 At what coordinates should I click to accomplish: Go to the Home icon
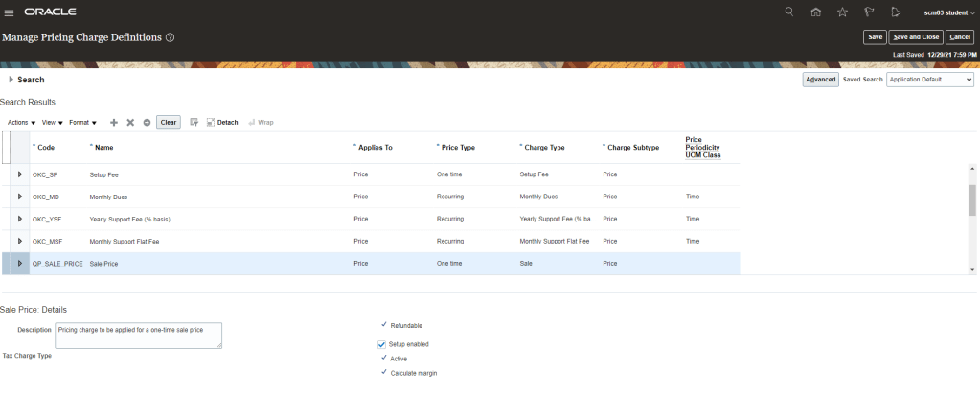click(815, 12)
